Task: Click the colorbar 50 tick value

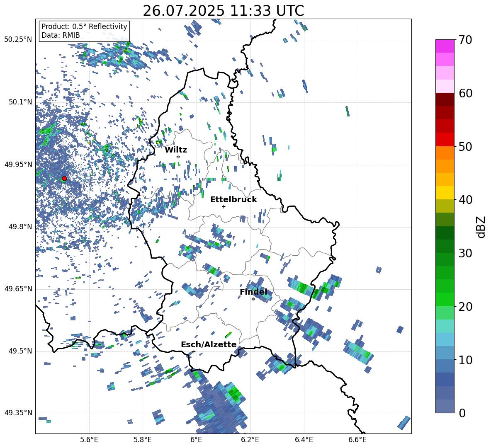Action: click(465, 146)
